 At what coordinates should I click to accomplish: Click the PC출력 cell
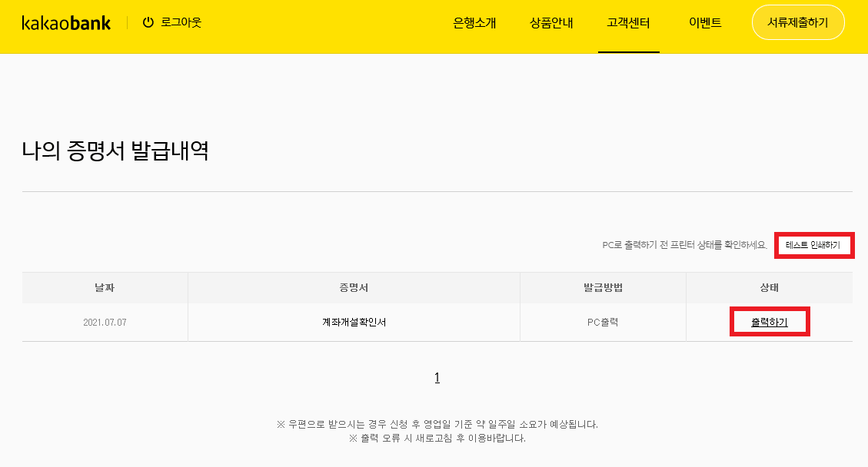click(603, 322)
